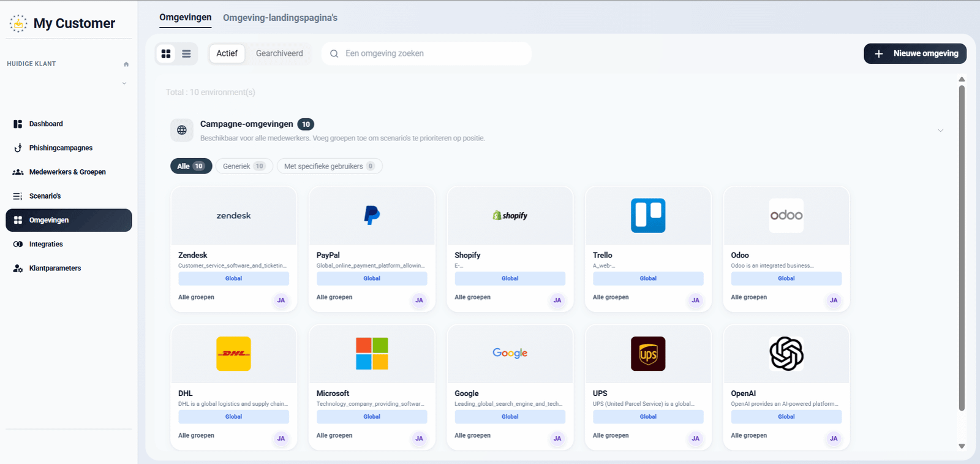Open the PayPal environment logo
Image resolution: width=980 pixels, height=464 pixels.
[x=372, y=215]
